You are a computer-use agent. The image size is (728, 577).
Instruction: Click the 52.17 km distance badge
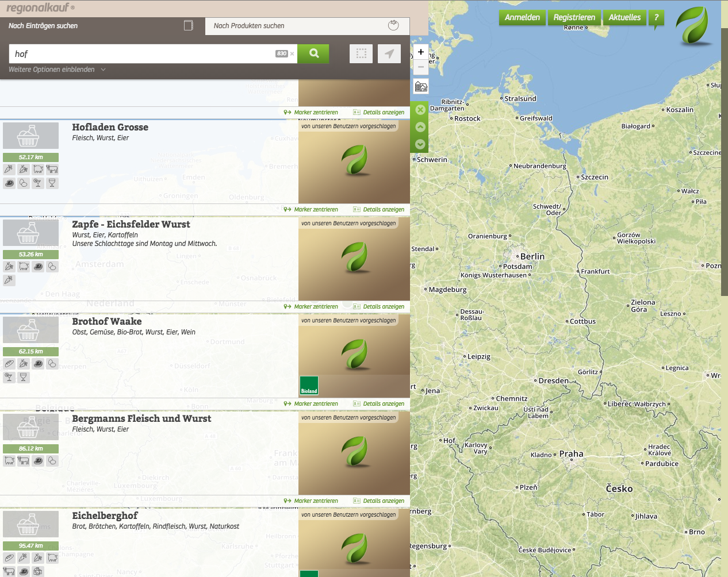30,157
